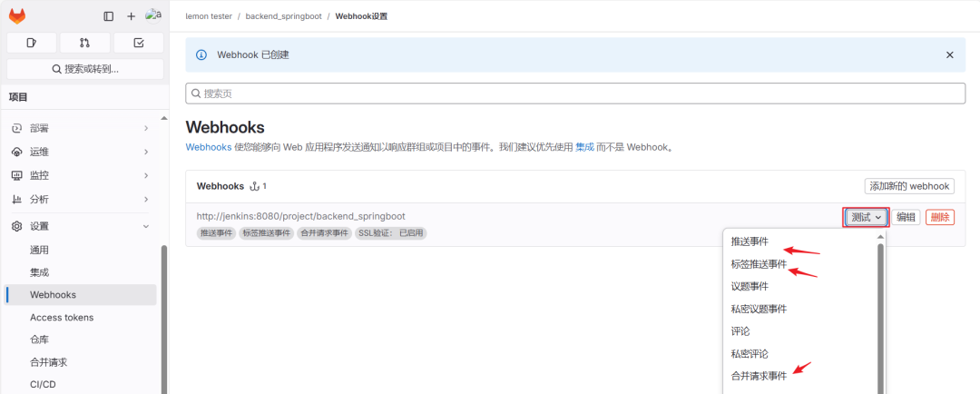Open the merge requests icon button
Image resolution: width=980 pixels, height=394 pixels.
(x=84, y=43)
